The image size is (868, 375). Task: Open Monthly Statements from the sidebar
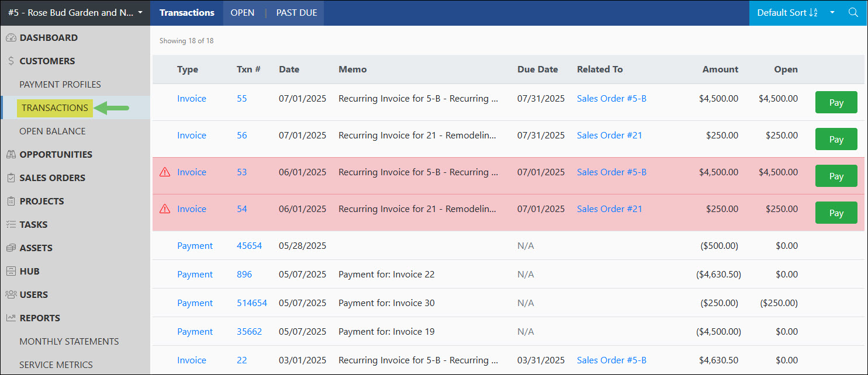click(x=69, y=341)
